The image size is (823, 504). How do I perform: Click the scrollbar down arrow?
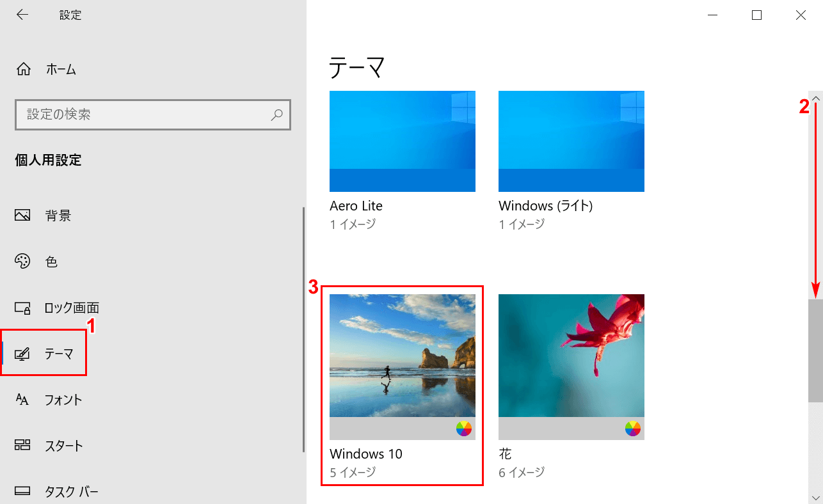815,497
